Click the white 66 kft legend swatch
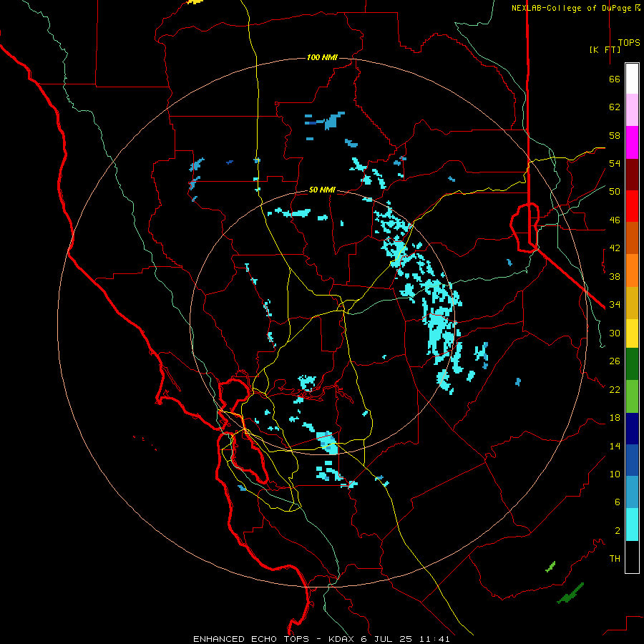This screenshot has width=644, height=644. (632, 79)
